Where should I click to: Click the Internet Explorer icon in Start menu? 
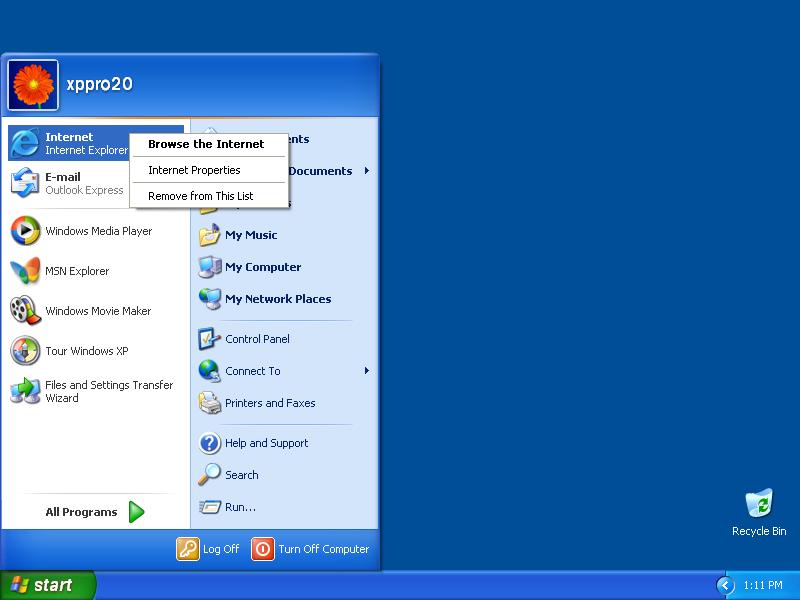coord(25,143)
